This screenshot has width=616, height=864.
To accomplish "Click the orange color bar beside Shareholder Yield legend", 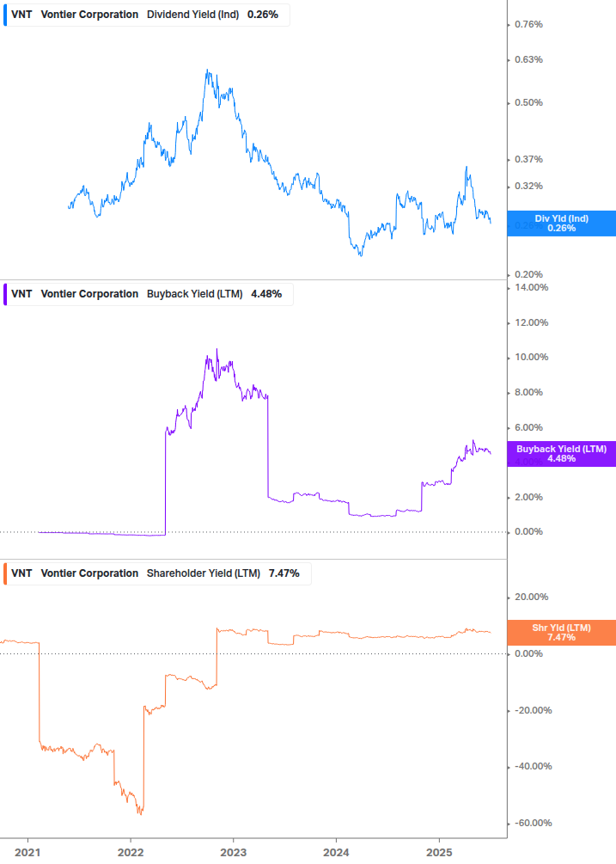I will (5, 573).
